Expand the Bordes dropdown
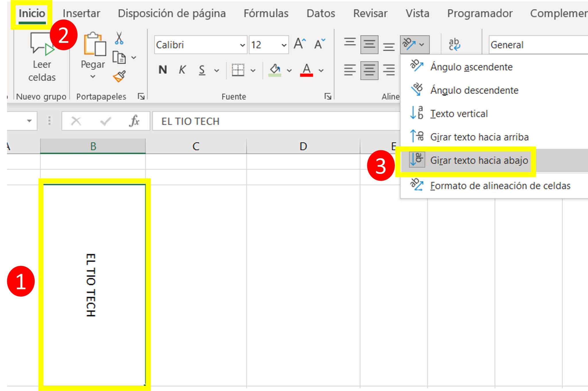This screenshot has height=391, width=588. point(253,70)
